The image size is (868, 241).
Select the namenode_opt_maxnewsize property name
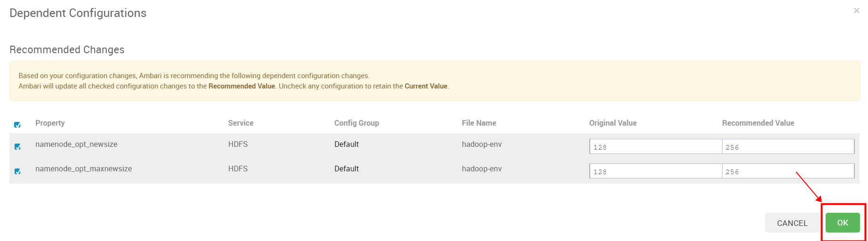click(x=84, y=169)
